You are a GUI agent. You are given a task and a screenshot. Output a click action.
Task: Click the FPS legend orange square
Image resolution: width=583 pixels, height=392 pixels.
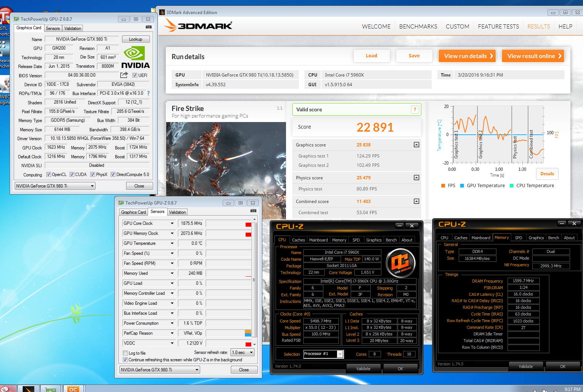coord(443,186)
